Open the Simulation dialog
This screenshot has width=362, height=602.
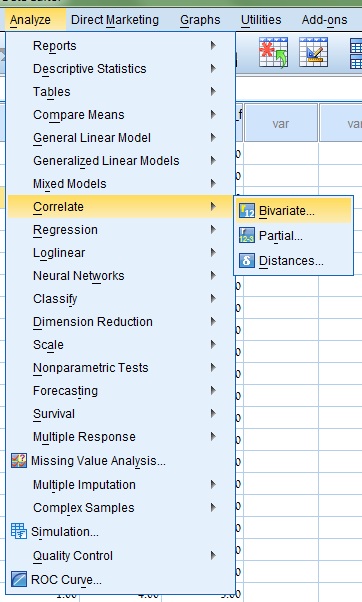pos(121,532)
